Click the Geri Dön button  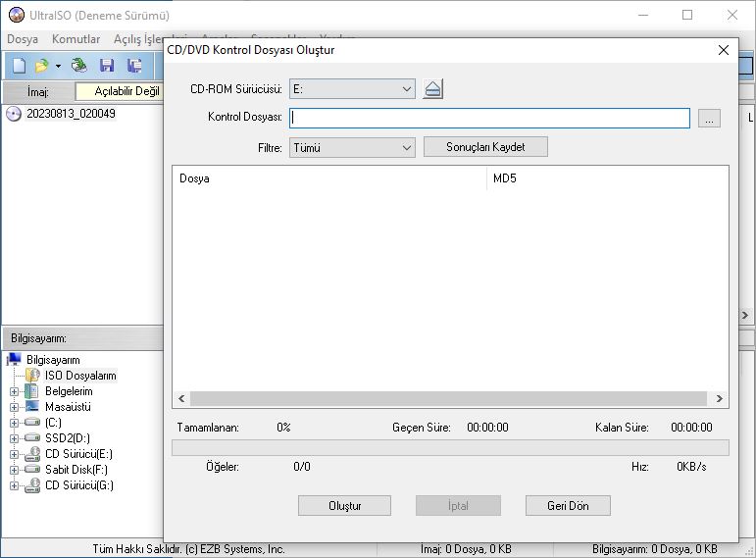tap(568, 506)
